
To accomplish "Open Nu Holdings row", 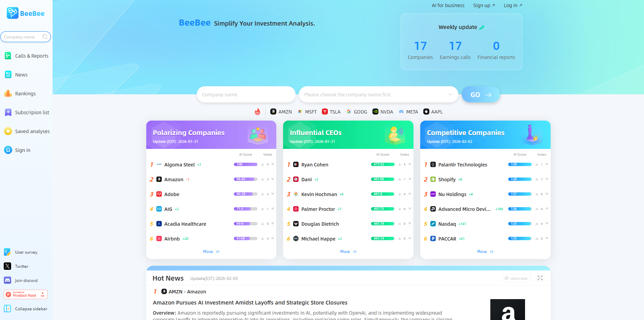I will tap(485, 194).
